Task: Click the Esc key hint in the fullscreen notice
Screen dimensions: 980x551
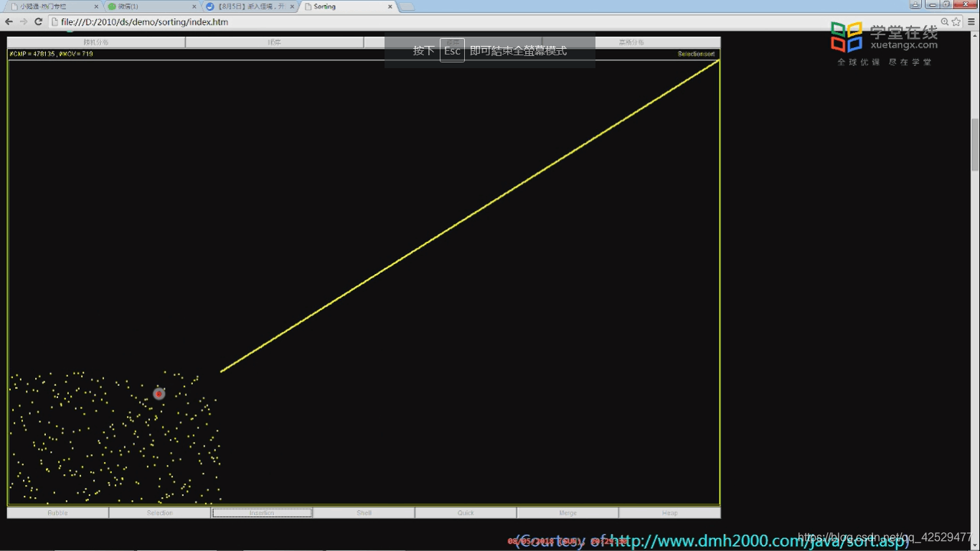Action: (x=452, y=51)
